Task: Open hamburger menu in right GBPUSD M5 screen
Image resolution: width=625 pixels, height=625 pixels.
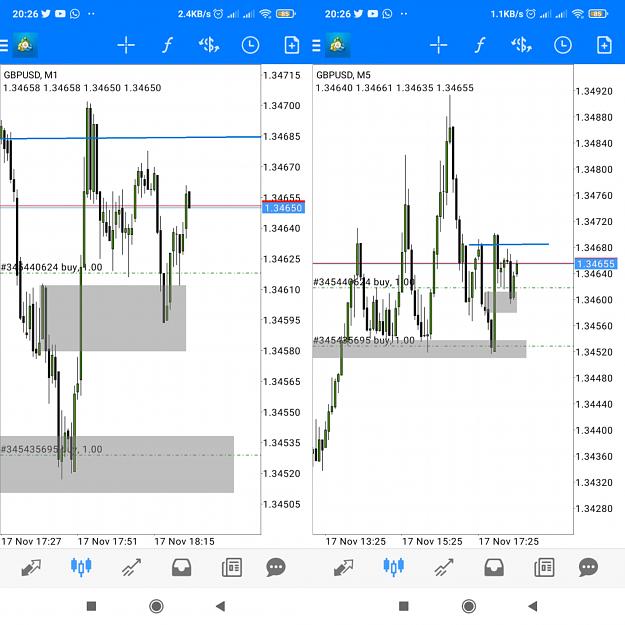Action: click(x=316, y=45)
